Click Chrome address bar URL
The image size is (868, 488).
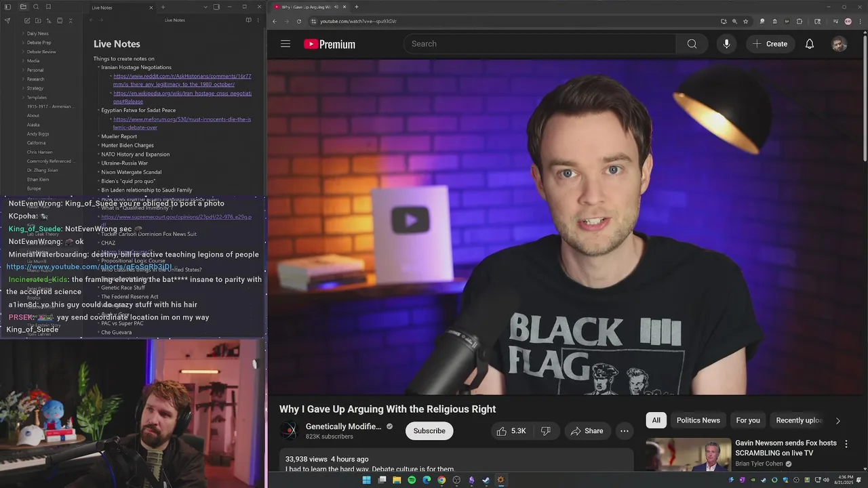[x=358, y=21]
